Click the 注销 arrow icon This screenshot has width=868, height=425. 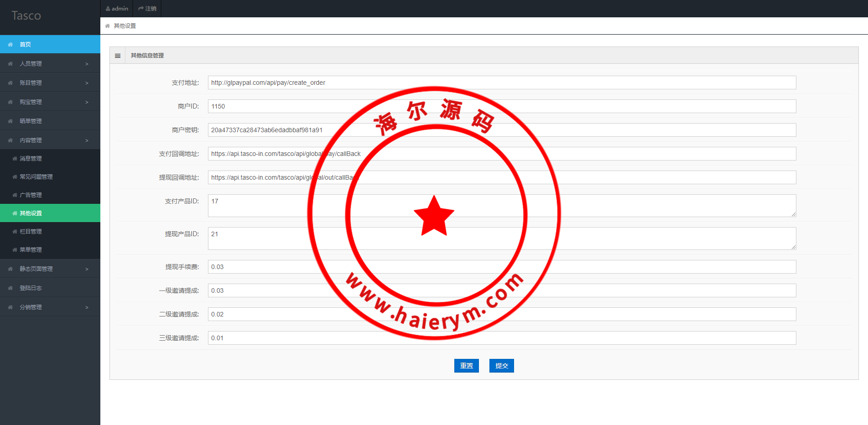[141, 9]
